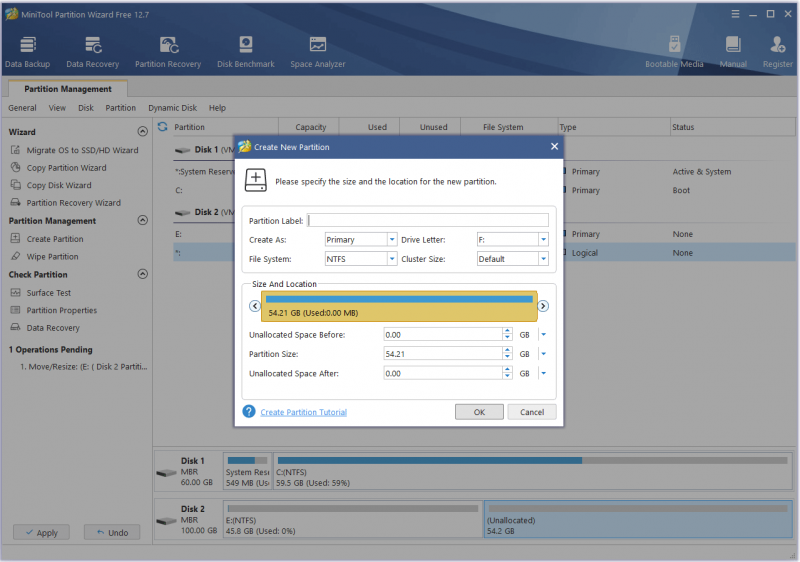Open the General menu
The image size is (800, 562).
tap(22, 108)
